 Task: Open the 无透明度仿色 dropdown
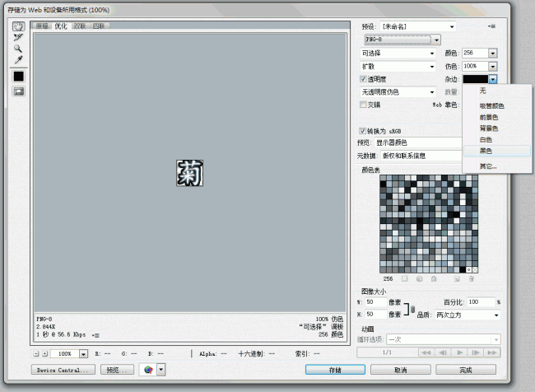(398, 92)
